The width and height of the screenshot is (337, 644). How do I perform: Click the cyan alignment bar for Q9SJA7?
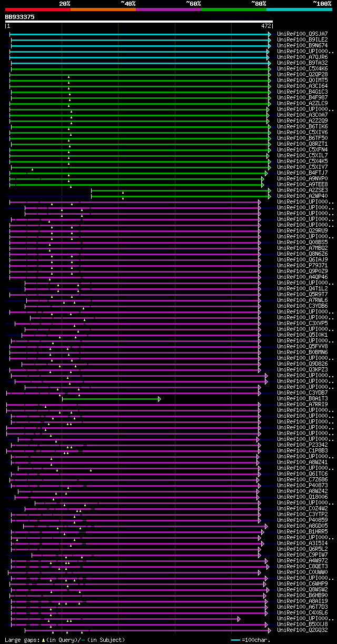point(140,34)
